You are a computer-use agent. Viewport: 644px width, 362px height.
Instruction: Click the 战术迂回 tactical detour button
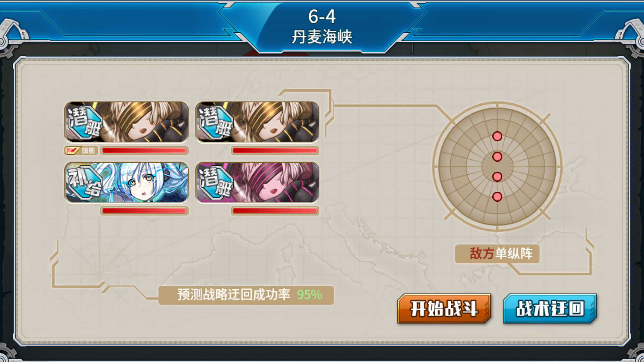(550, 308)
